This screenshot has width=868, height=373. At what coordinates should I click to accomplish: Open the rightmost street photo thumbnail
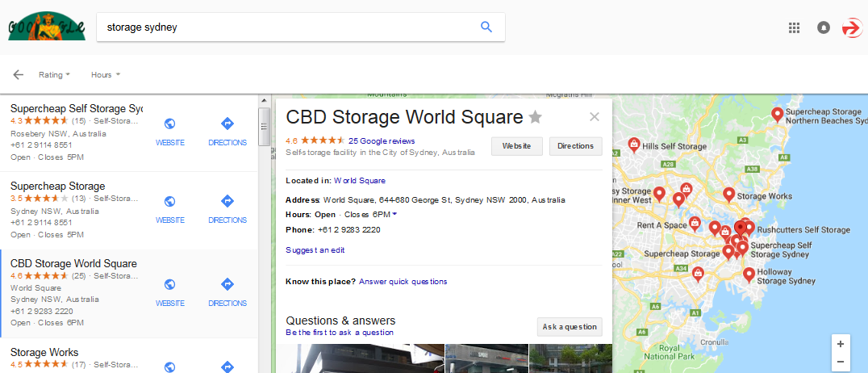coord(570,358)
